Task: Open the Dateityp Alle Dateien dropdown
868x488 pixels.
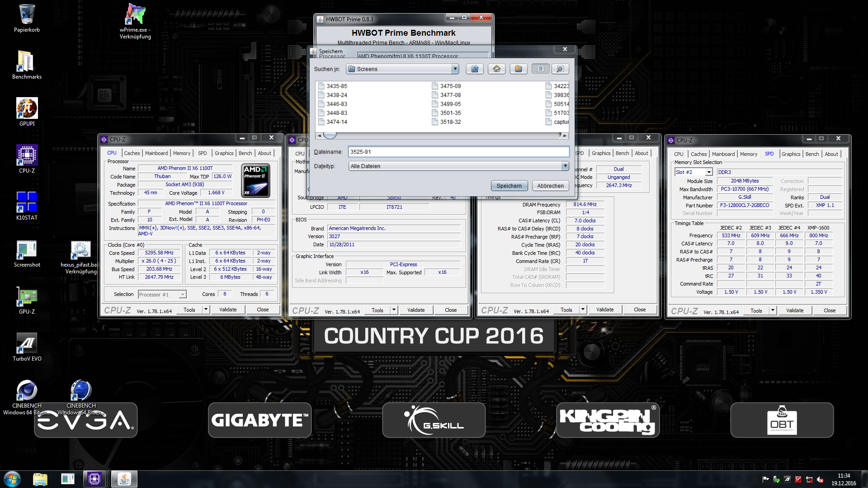Action: 565,166
